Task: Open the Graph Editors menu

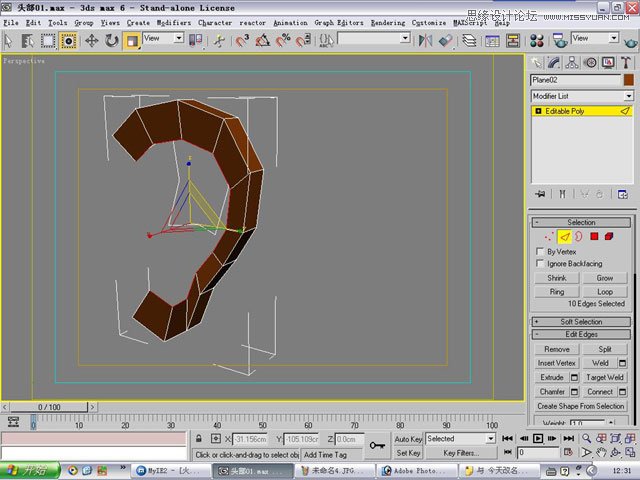Action: coord(339,23)
